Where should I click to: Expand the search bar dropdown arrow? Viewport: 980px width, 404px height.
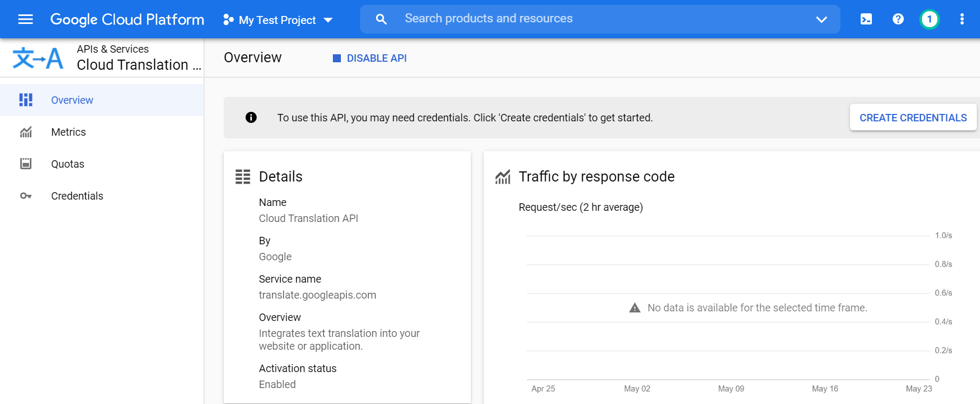pyautogui.click(x=821, y=20)
